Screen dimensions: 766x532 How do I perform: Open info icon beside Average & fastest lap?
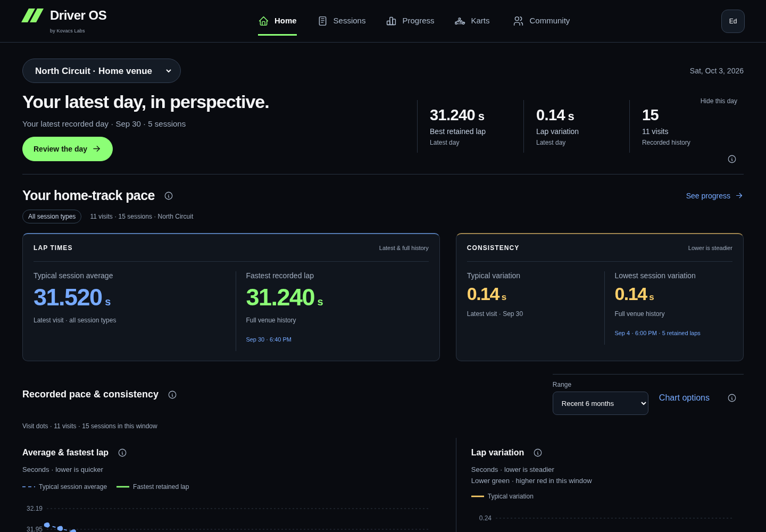pos(122,453)
